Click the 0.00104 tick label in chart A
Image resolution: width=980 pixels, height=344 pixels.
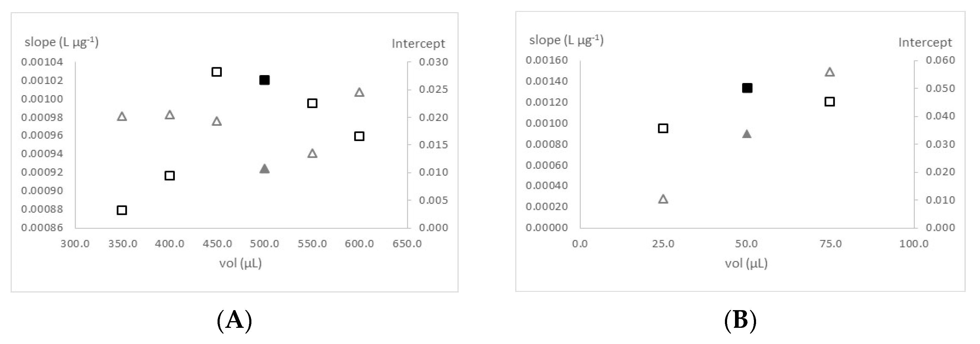42,62
